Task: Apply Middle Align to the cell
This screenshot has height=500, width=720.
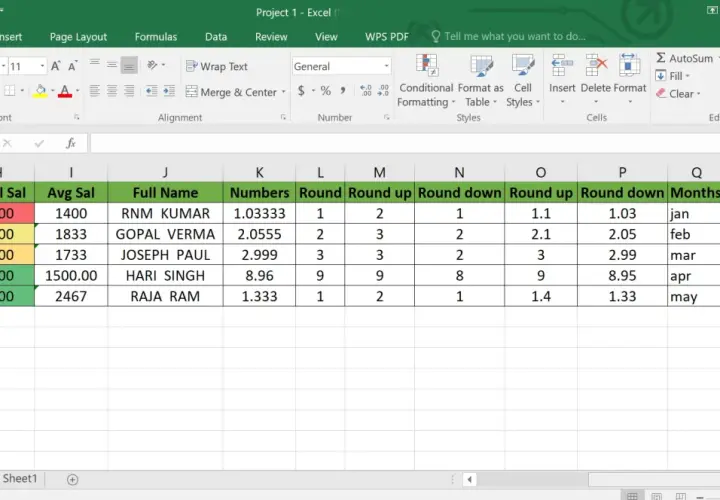Action: pos(112,65)
